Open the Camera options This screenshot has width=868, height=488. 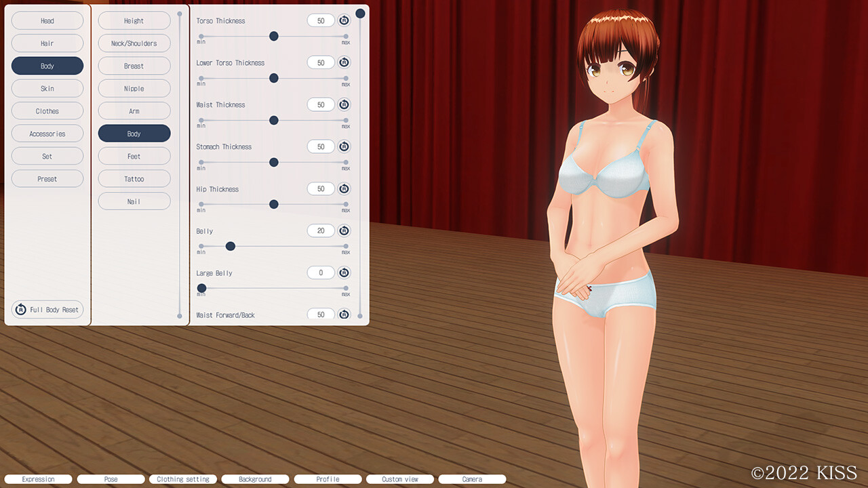click(472, 479)
